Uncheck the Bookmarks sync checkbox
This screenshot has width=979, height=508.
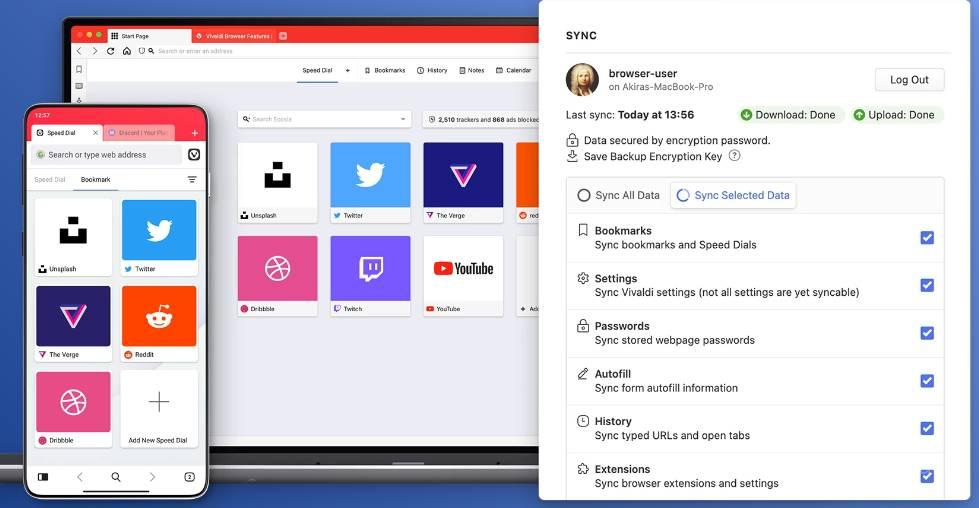coord(926,238)
